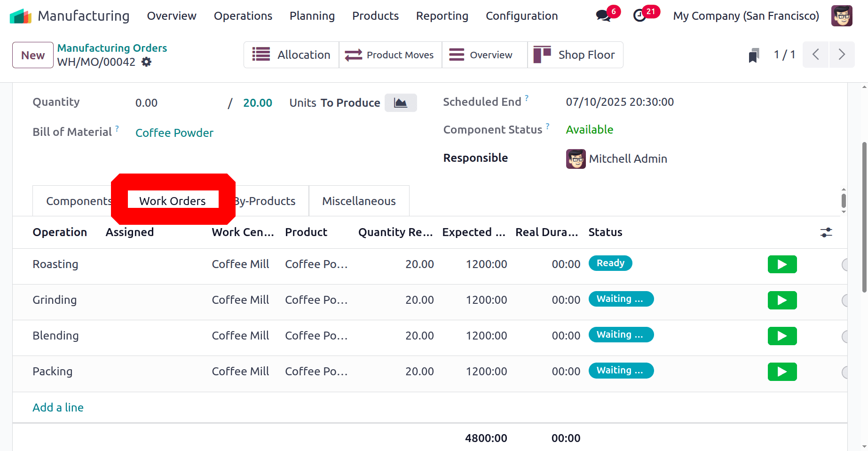Click the bookmark icon near the pager
868x451 pixels.
coord(754,55)
